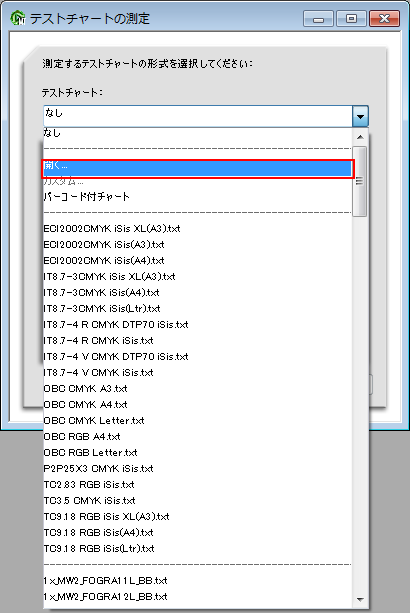Select IT8.7-4 V CMYK iSis.txt
Viewport: 410px width, 613px height.
coord(197,373)
